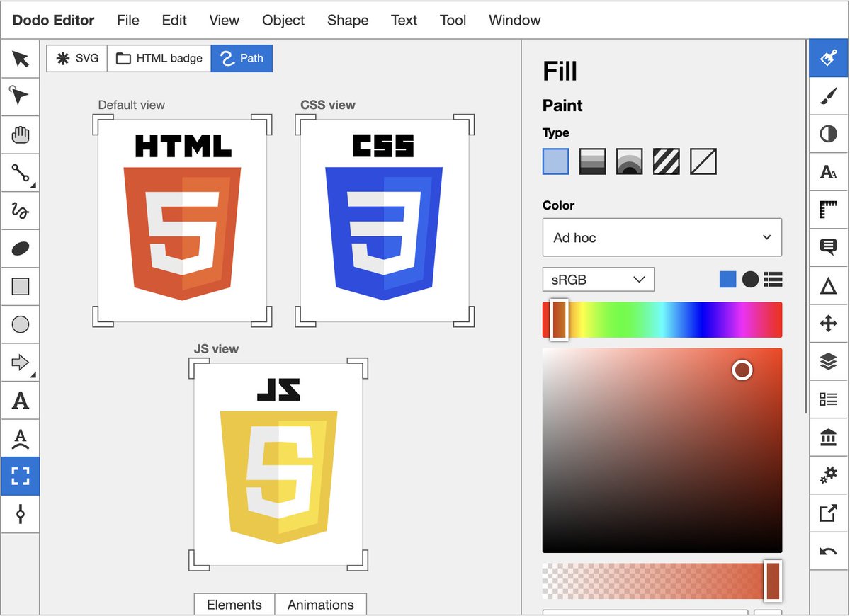Open the export panel
Screen dimensions: 850x616
point(829,514)
